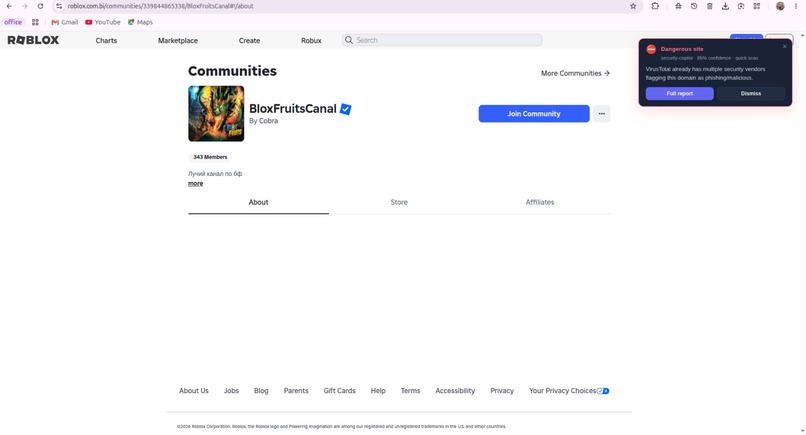
Task: Open the Jobs footer link
Action: (231, 391)
